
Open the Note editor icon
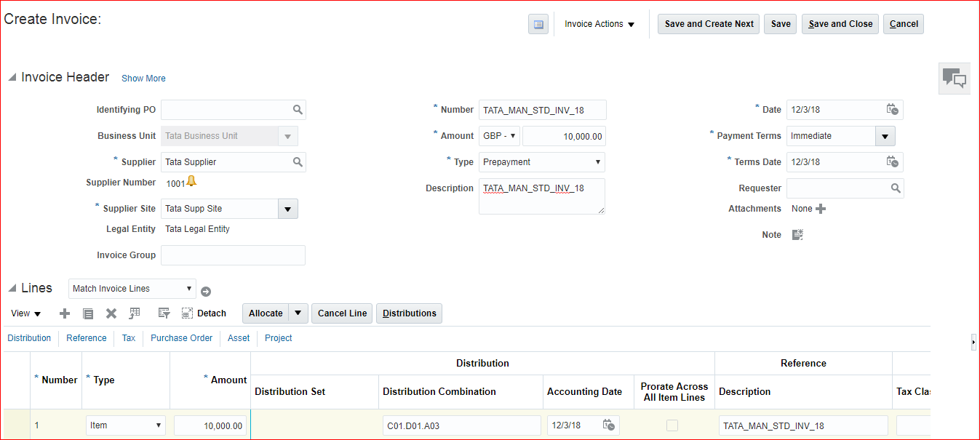797,235
